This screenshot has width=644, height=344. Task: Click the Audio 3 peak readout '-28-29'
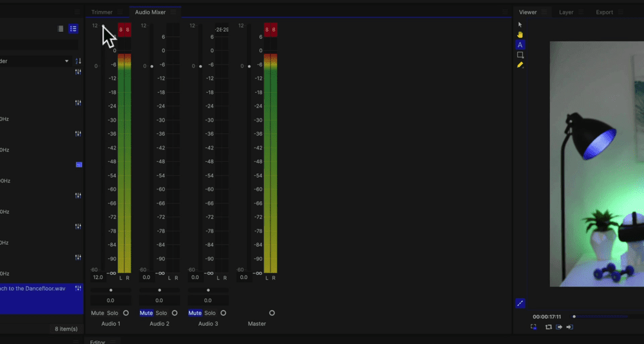coord(222,30)
